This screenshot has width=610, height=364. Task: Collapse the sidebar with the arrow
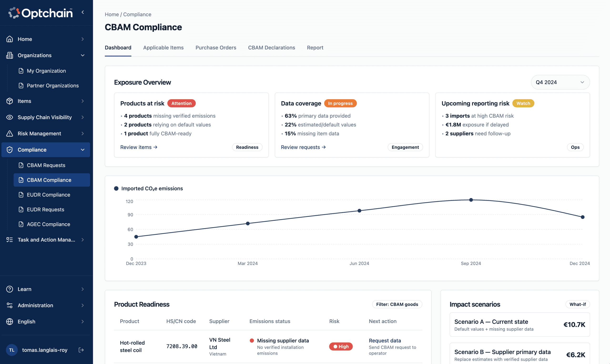tap(83, 12)
